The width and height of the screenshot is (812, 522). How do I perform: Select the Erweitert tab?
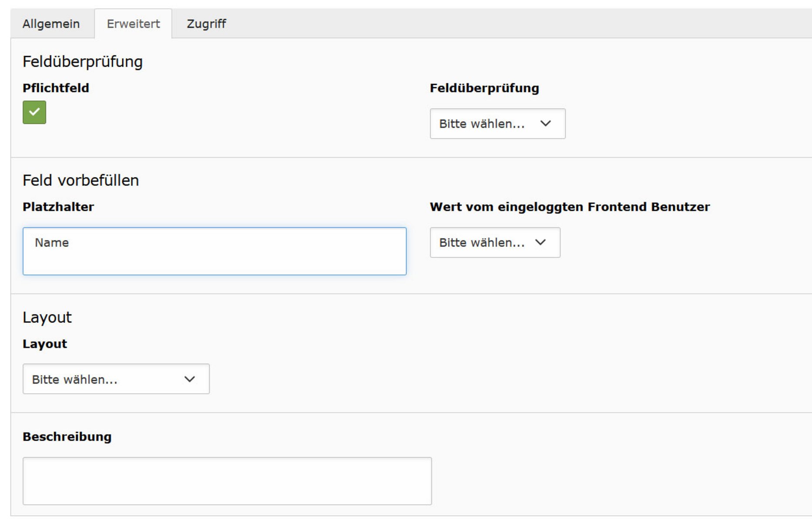133,23
